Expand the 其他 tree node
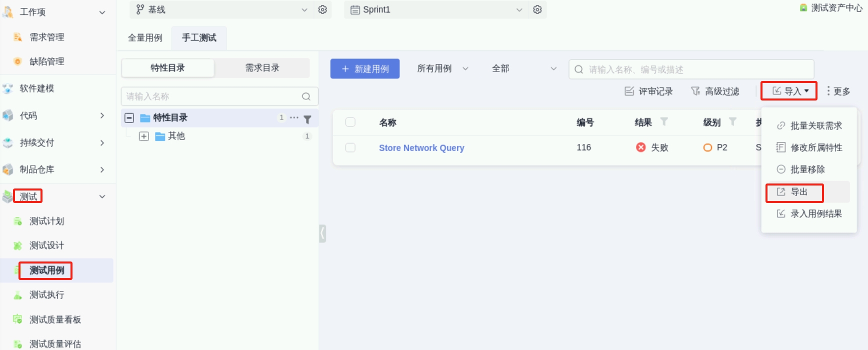 coord(144,136)
